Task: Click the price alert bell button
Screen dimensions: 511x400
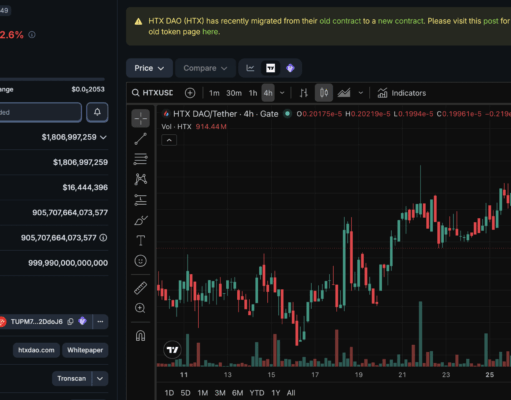Action: pos(97,112)
